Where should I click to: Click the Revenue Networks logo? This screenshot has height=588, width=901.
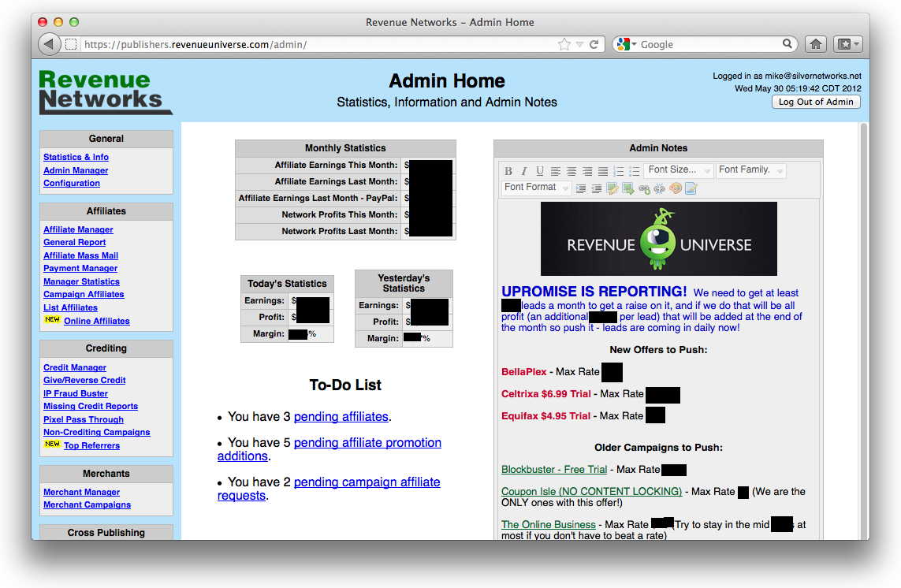[105, 92]
